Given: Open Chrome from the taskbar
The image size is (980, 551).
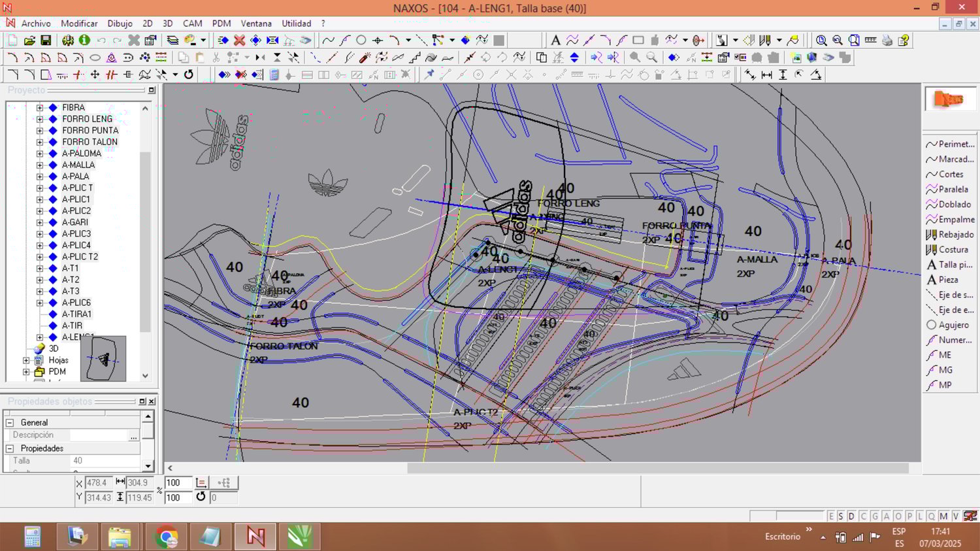Looking at the screenshot, I should click(166, 537).
